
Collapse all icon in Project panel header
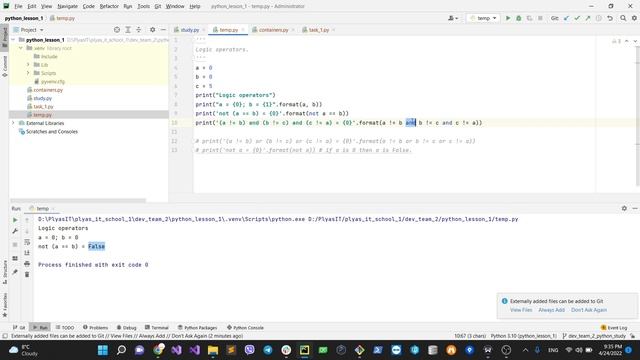pyautogui.click(x=139, y=30)
